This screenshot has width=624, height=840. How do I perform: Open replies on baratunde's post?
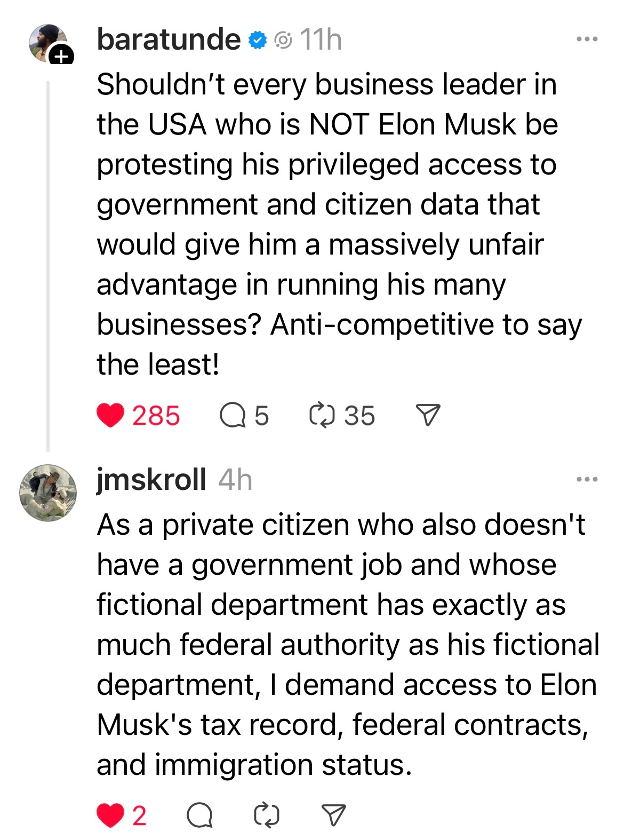233,416
